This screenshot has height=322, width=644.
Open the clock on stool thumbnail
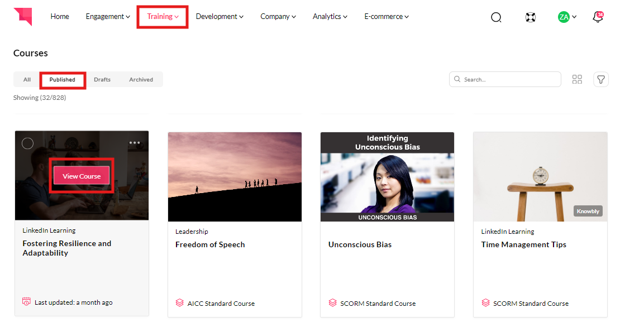[x=540, y=177]
